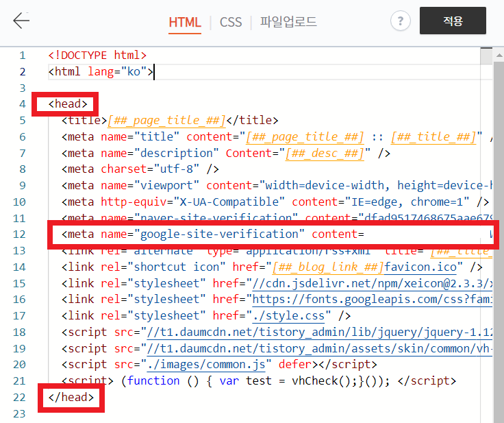Click the skin/common script URL on line 19
Screen dimensions: 504x423
[x=320, y=349]
